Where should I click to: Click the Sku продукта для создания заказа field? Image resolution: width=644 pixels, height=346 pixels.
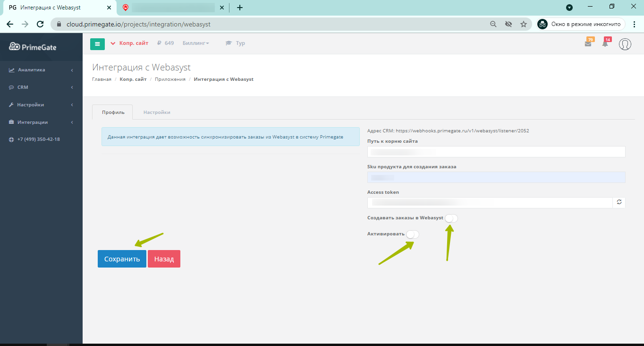click(x=496, y=177)
